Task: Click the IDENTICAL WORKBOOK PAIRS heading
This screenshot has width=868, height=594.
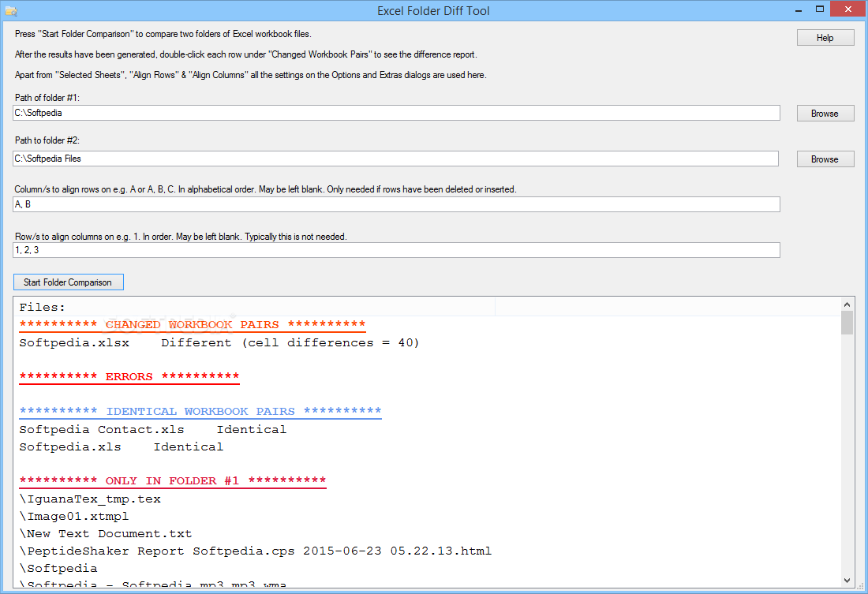Action: [200, 411]
